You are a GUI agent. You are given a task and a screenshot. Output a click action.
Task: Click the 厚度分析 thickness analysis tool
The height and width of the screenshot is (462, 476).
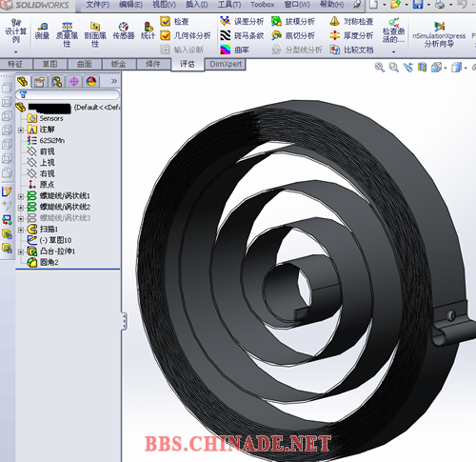[x=351, y=35]
